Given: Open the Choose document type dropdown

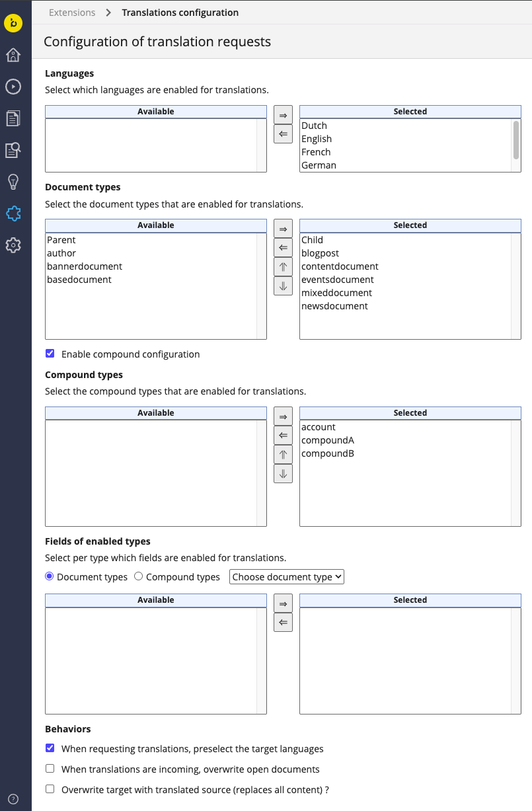Looking at the screenshot, I should 287,577.
